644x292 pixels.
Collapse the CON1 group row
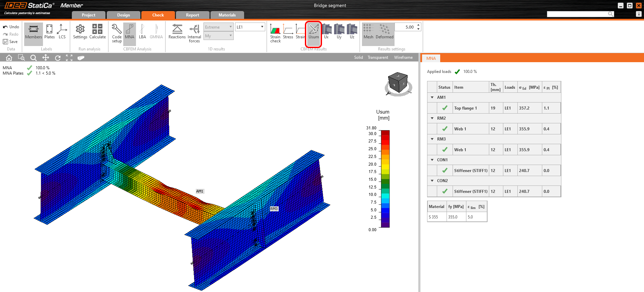tap(432, 160)
